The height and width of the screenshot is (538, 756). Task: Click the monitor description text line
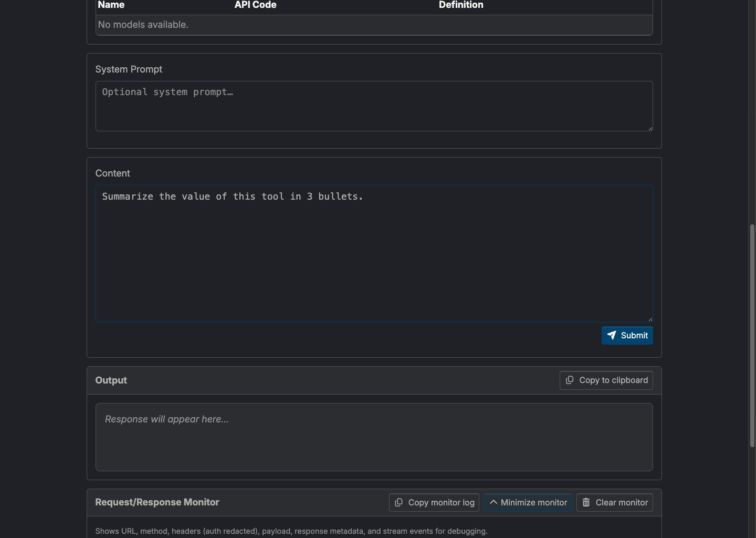click(x=291, y=531)
